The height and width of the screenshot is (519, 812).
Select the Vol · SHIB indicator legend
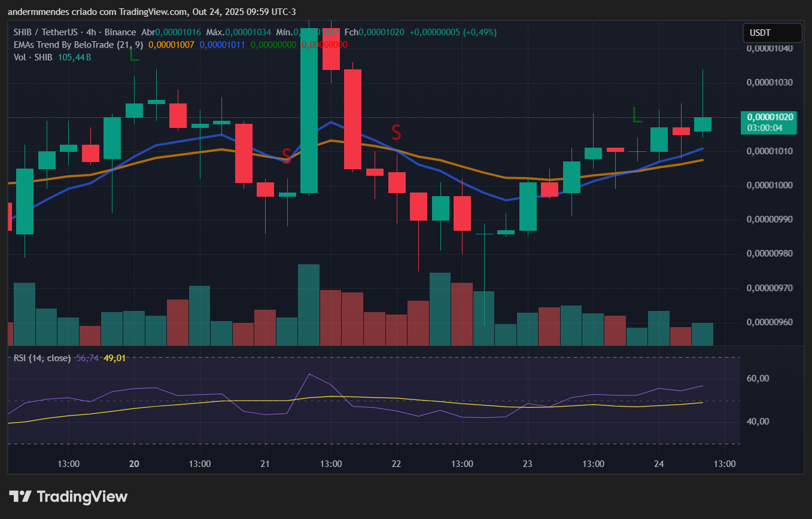[x=33, y=57]
